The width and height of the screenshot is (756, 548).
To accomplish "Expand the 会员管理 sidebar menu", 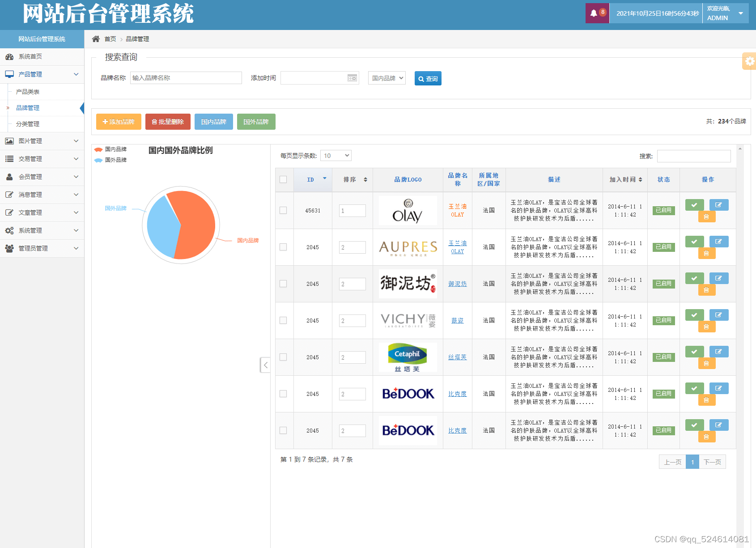I will pyautogui.click(x=42, y=177).
